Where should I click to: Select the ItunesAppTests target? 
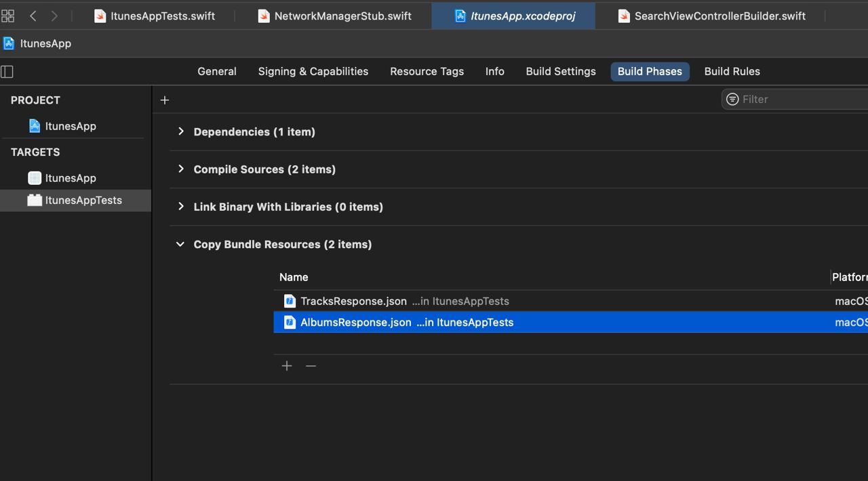tap(75, 200)
